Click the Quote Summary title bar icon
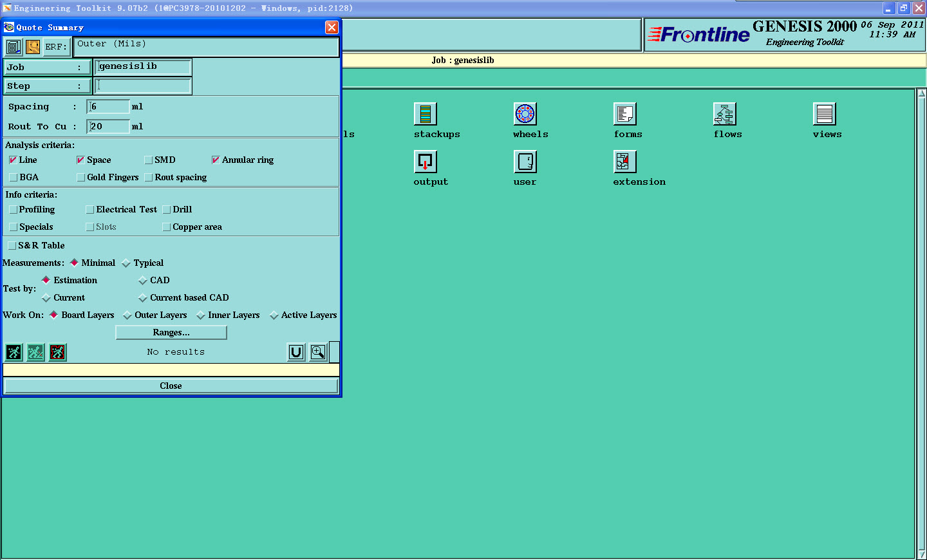The image size is (927, 560). coord(9,27)
